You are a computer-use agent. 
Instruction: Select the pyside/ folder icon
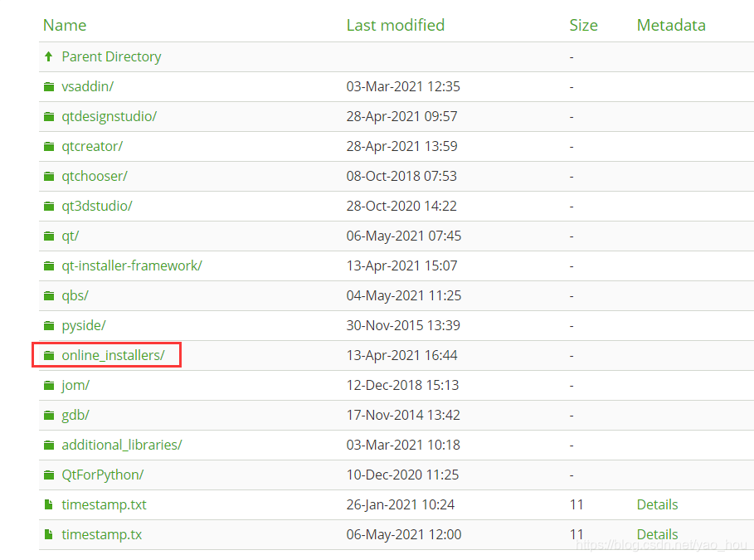[x=49, y=326]
